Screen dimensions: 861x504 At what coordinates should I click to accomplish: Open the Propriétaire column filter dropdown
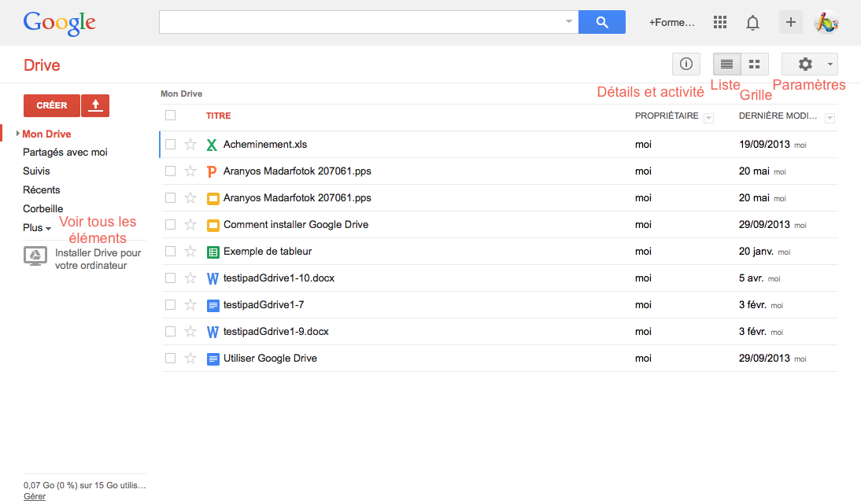709,118
